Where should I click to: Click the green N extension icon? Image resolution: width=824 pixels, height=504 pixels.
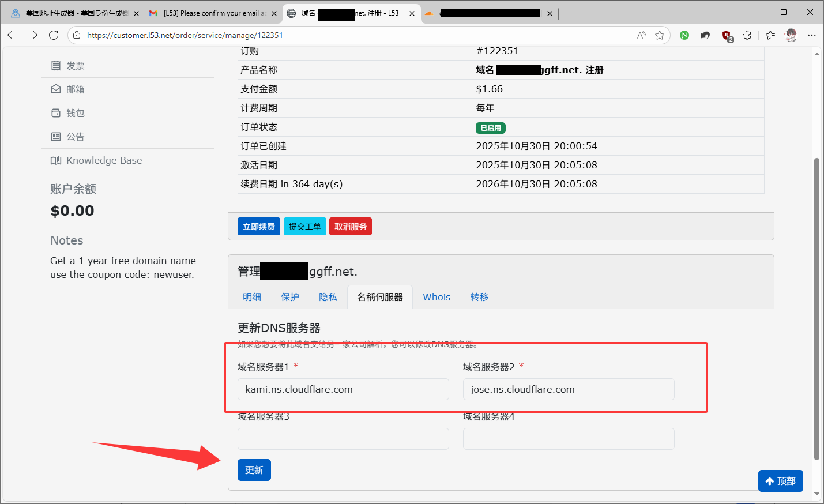tap(684, 35)
